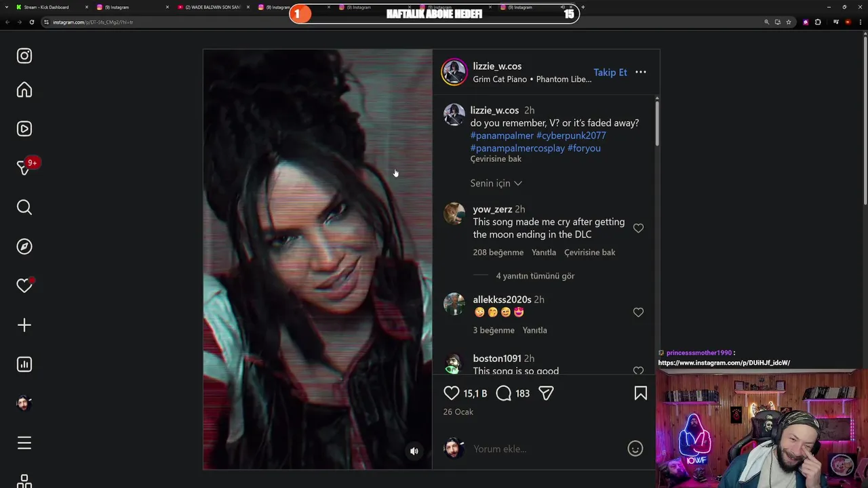The image size is (868, 488).
Task: Go back in browser history
Action: (x=7, y=22)
